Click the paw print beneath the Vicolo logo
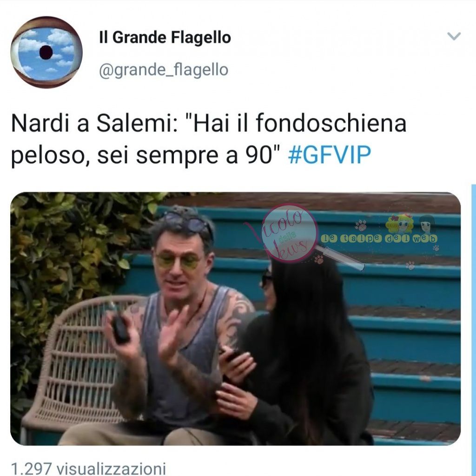 [x=319, y=259]
